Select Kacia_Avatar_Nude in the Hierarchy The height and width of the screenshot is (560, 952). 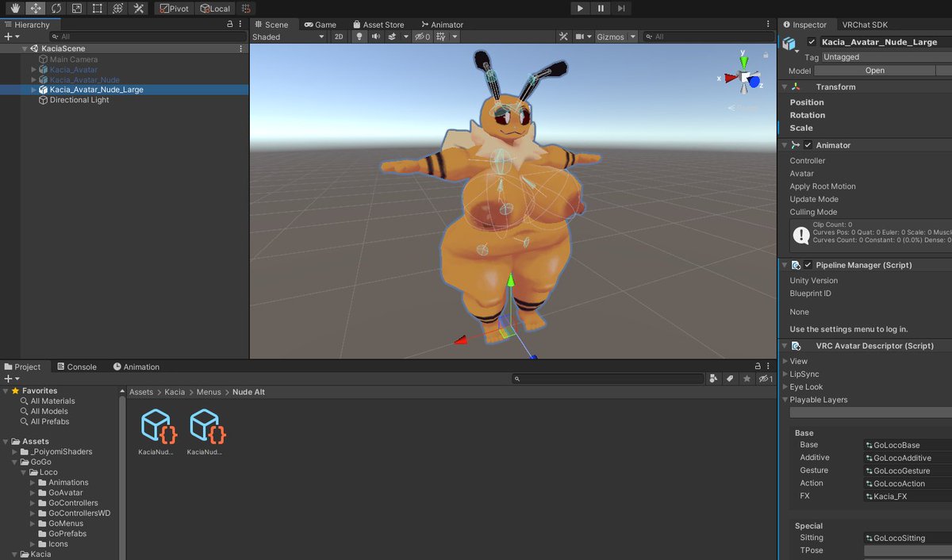click(x=85, y=79)
